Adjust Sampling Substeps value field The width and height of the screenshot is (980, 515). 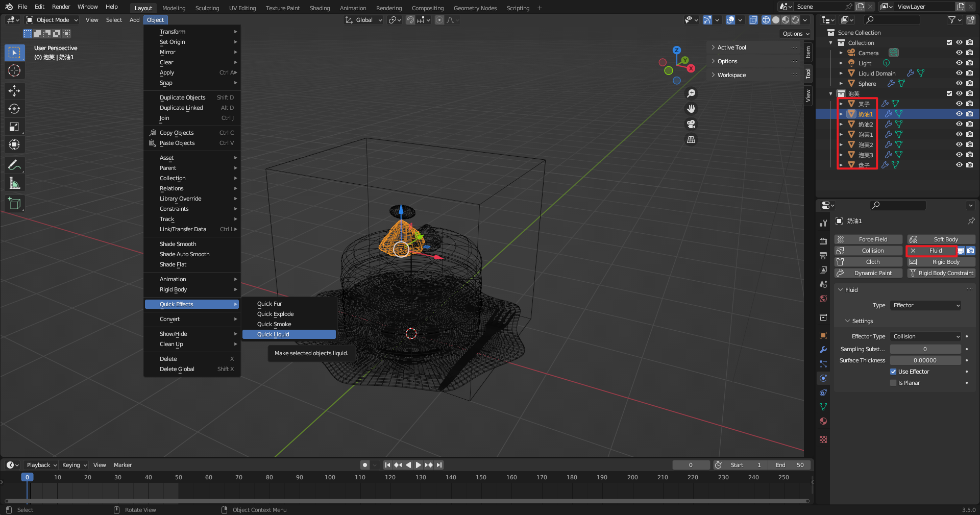pos(925,349)
